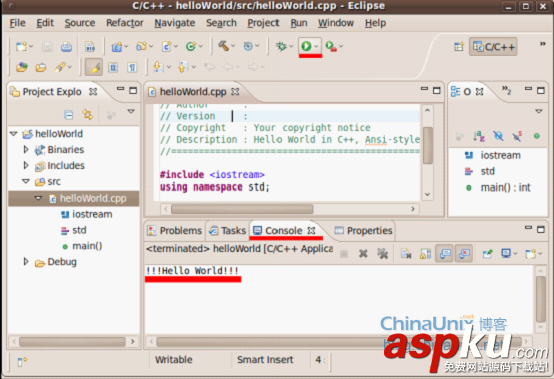Viewport: 554px width, 379px height.
Task: Click the Next Annotation arrow icon
Action: (x=158, y=67)
